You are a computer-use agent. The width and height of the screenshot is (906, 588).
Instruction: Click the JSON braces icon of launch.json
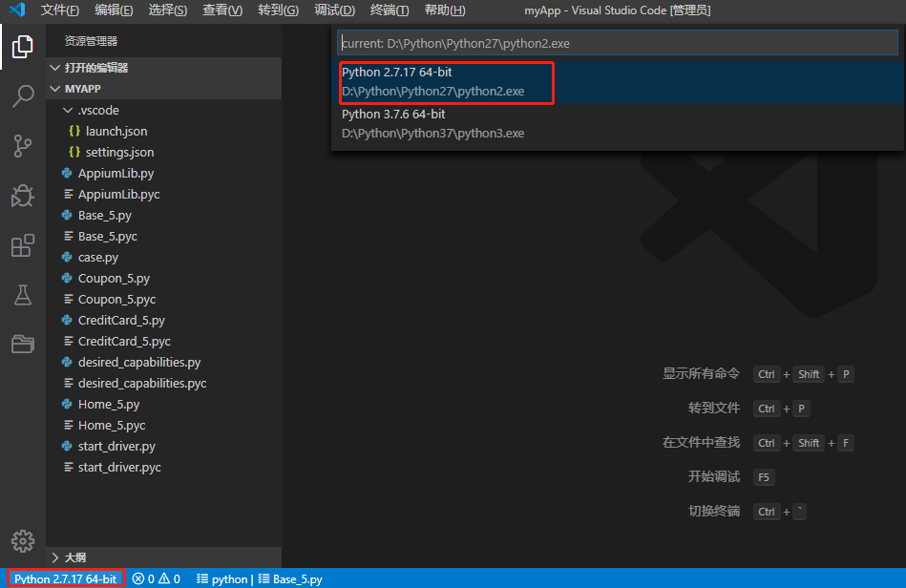(74, 131)
